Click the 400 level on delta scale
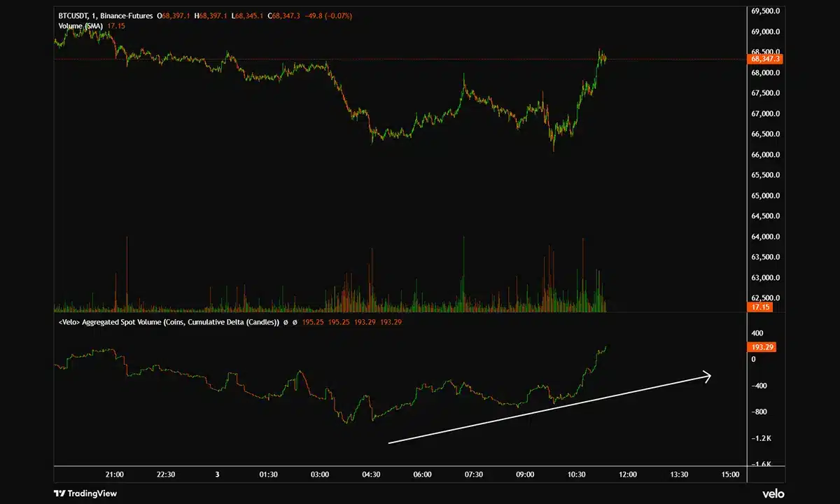Viewport: 840px width, 504px height. click(x=757, y=333)
